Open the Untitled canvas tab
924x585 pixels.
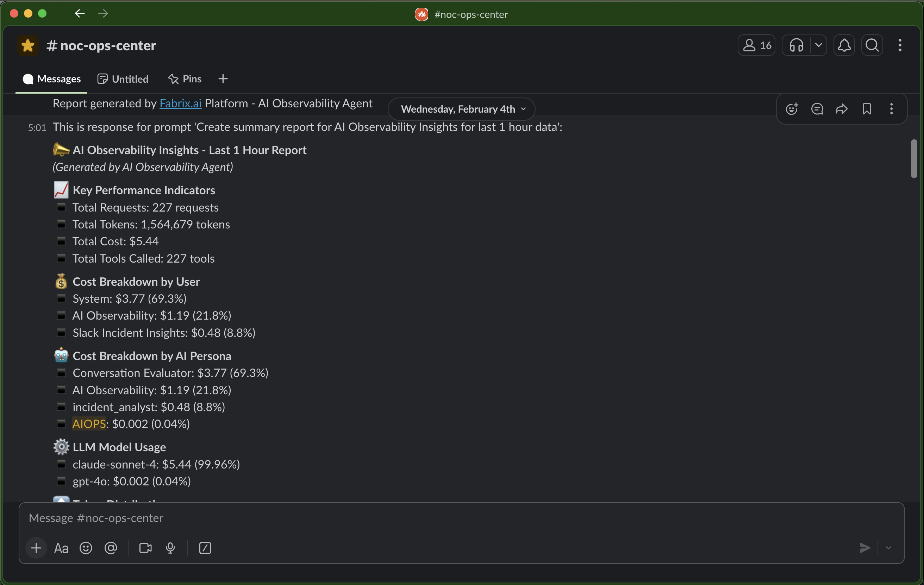(123, 79)
